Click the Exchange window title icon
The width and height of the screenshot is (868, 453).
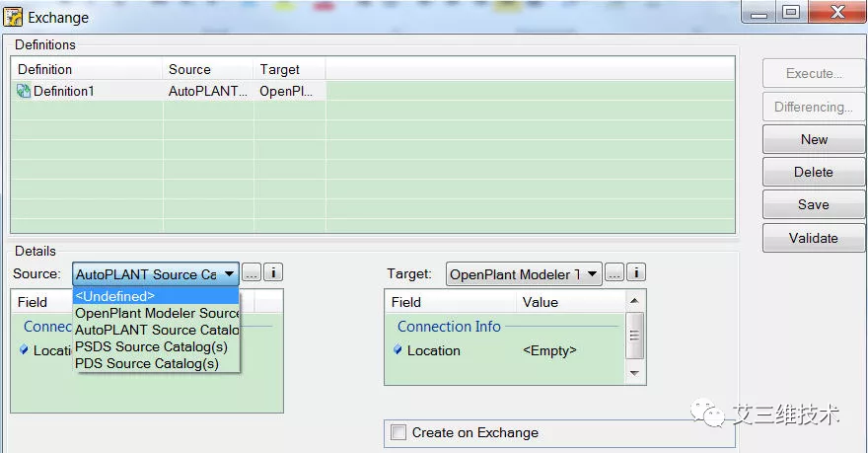tap(14, 17)
